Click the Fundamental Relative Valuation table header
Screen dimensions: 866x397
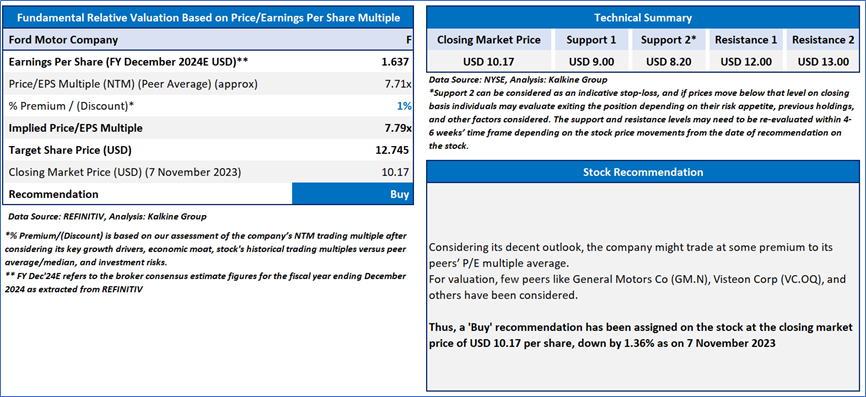tap(208, 18)
